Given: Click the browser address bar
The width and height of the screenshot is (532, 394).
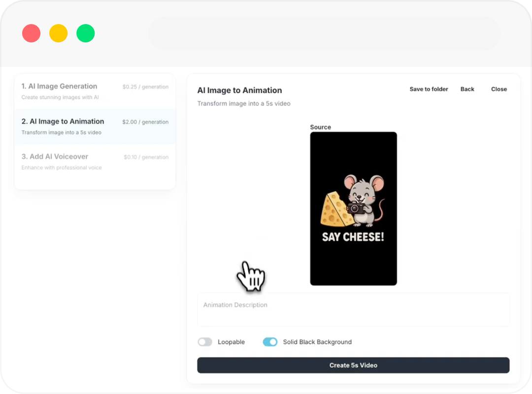Looking at the screenshot, I should pos(324,33).
